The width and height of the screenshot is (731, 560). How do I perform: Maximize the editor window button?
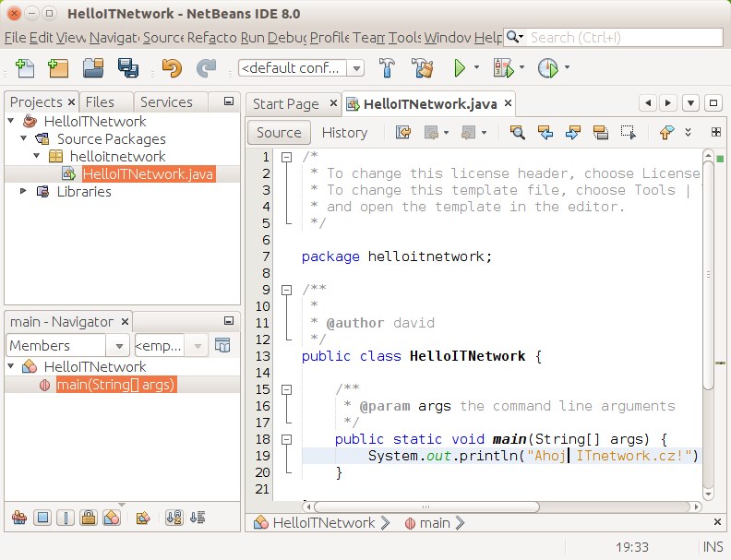click(x=713, y=102)
